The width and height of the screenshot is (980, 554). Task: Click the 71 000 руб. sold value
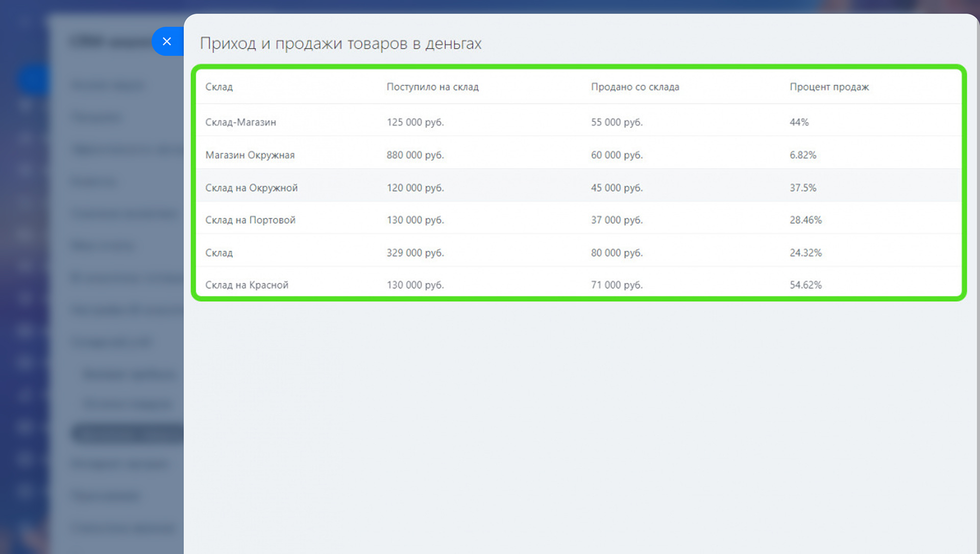click(617, 285)
